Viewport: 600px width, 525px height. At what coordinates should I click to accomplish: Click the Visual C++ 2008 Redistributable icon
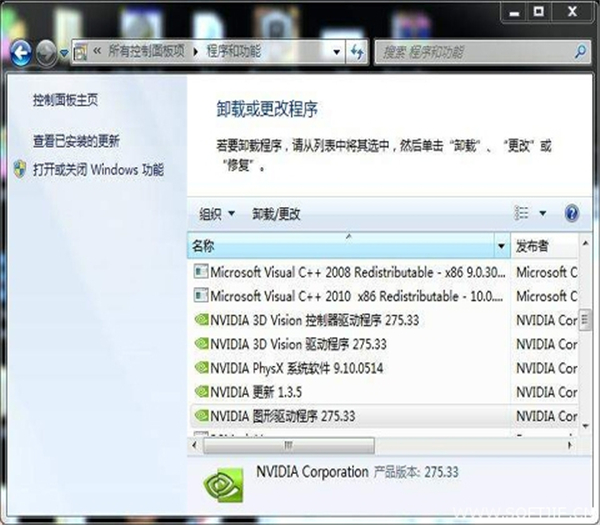[x=200, y=272]
